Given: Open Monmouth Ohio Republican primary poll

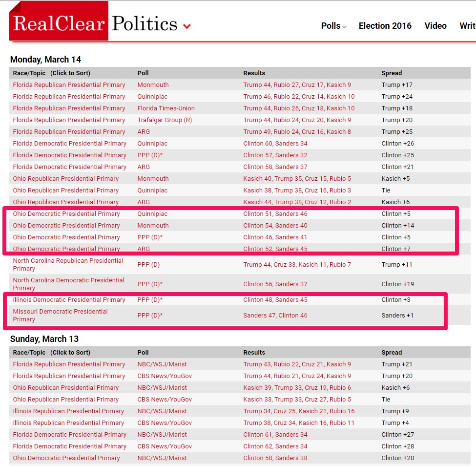Looking at the screenshot, I should pyautogui.click(x=153, y=179).
